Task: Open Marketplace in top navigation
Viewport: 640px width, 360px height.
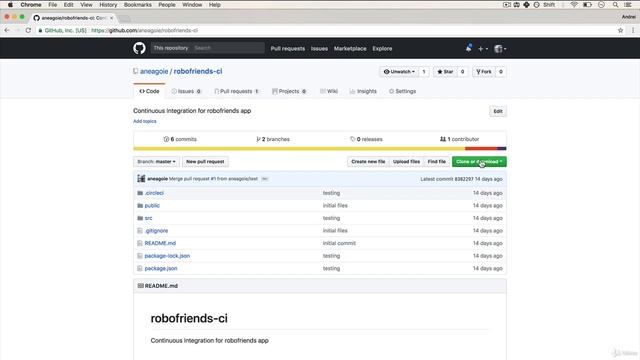Action: (350, 49)
